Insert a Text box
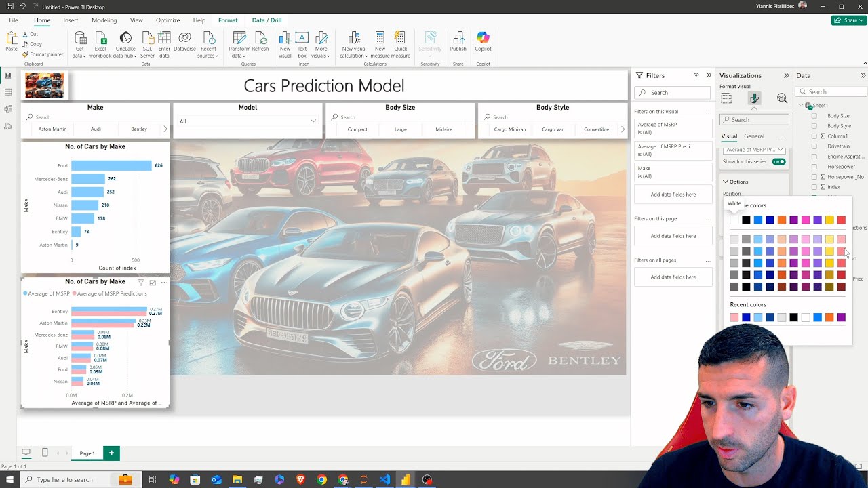The width and height of the screenshot is (868, 488). click(302, 45)
